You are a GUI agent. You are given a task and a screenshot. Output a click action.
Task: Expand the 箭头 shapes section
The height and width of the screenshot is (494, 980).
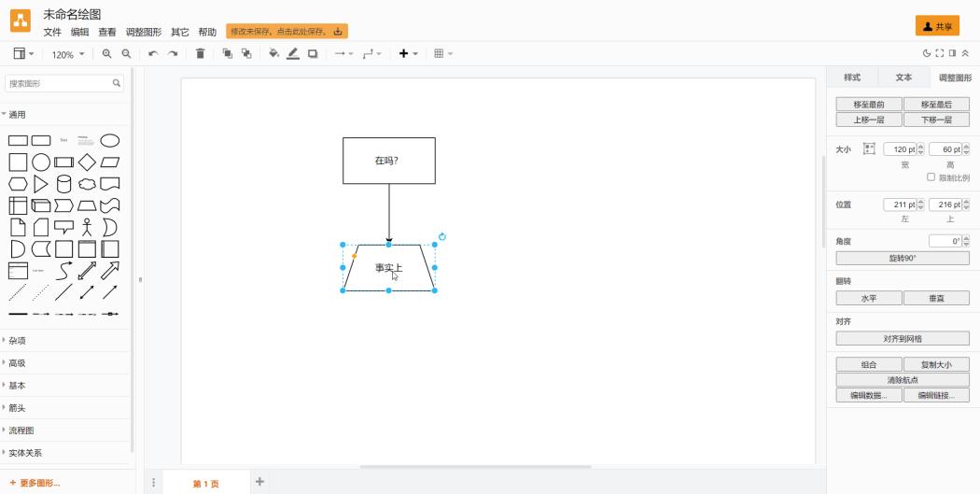65,408
